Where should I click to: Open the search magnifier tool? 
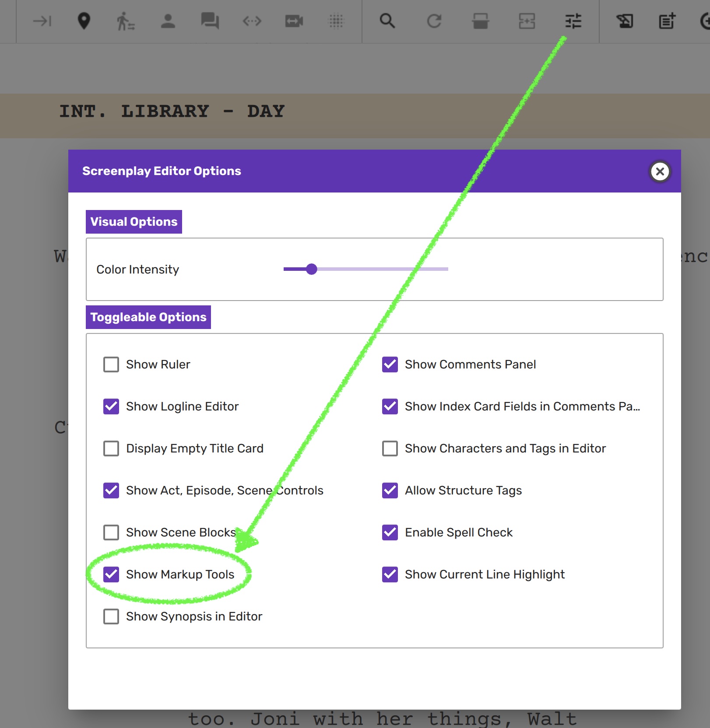387,21
